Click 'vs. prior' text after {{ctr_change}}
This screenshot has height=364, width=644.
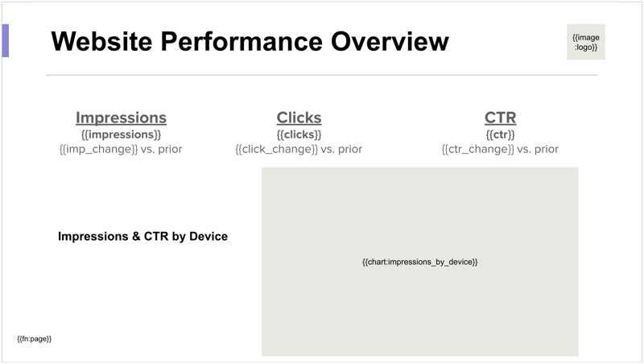538,149
